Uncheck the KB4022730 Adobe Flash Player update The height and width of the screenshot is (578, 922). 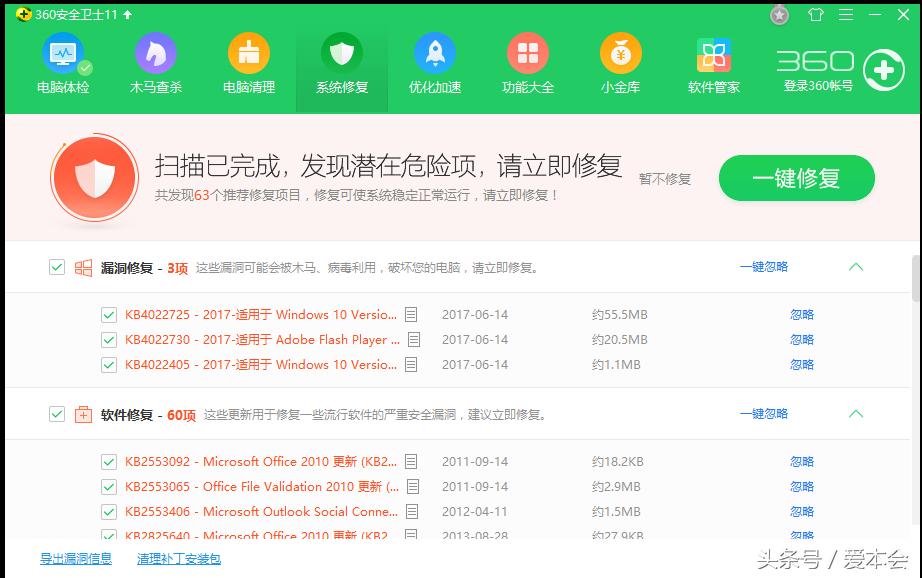pos(109,339)
